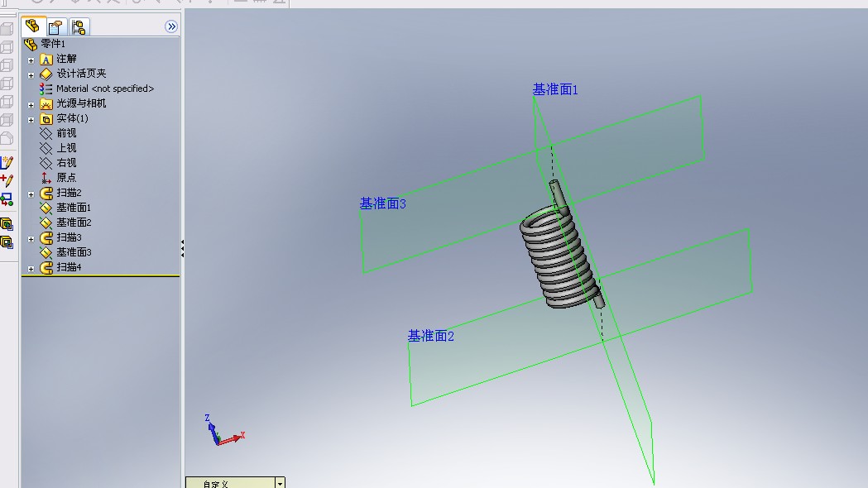Select 基准面2 in the feature tree
Viewport: 868px width, 488px height.
pyautogui.click(x=74, y=223)
